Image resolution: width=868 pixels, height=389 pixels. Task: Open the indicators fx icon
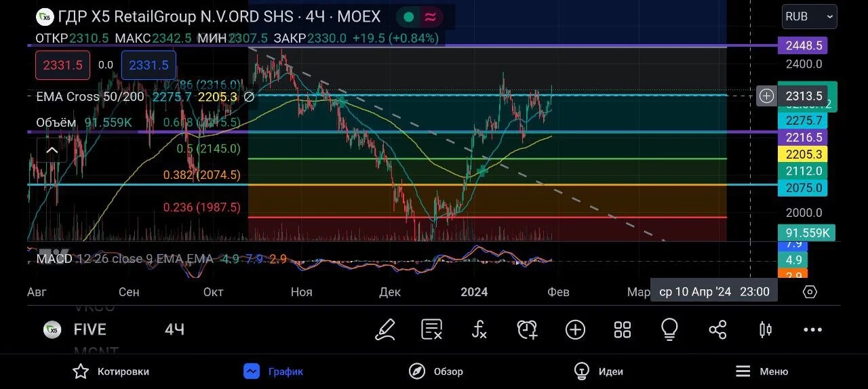479,329
